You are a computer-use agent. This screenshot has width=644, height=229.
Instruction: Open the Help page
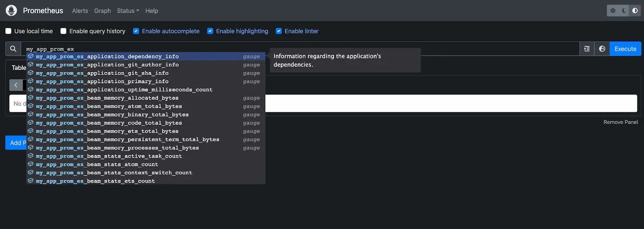tap(152, 11)
